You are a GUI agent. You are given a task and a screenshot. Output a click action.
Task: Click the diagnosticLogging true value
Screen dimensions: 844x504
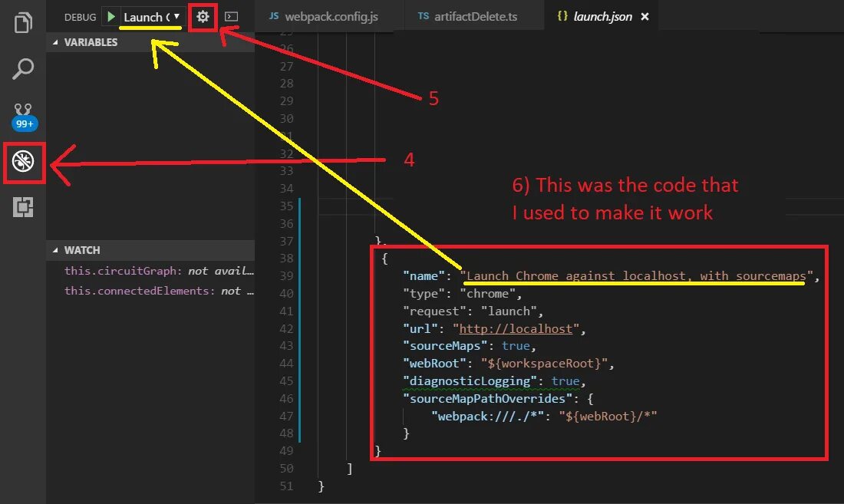tap(565, 381)
